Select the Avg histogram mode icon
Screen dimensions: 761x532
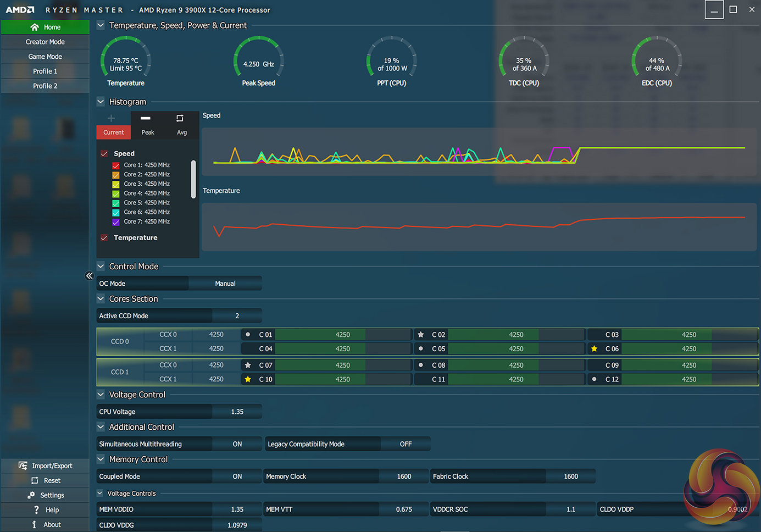tap(180, 119)
